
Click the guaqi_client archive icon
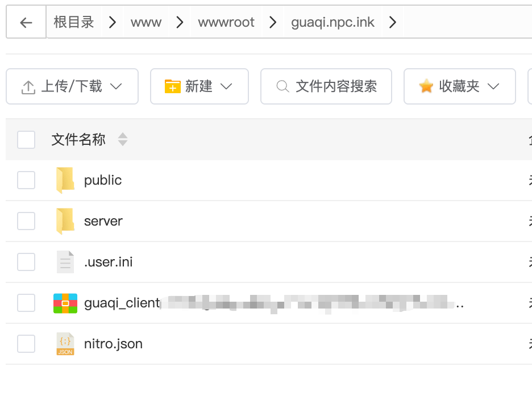(x=65, y=303)
